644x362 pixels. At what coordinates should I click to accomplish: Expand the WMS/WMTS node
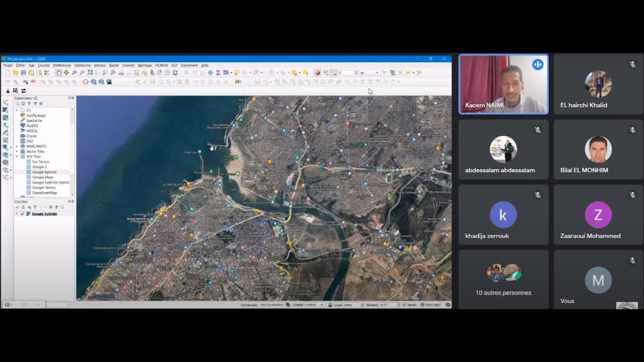click(x=17, y=146)
